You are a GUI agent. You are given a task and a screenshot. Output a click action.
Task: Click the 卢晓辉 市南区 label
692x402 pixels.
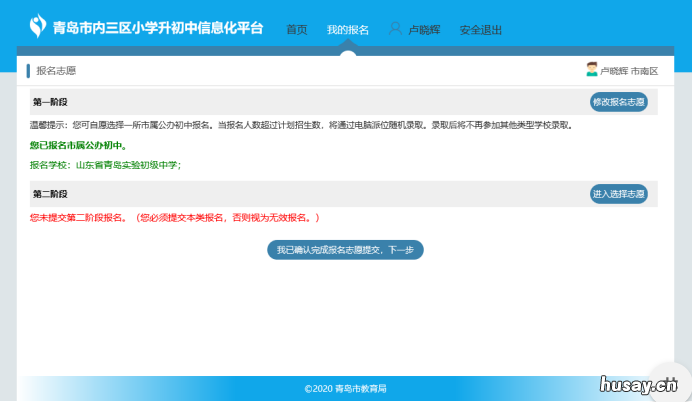[629, 71]
